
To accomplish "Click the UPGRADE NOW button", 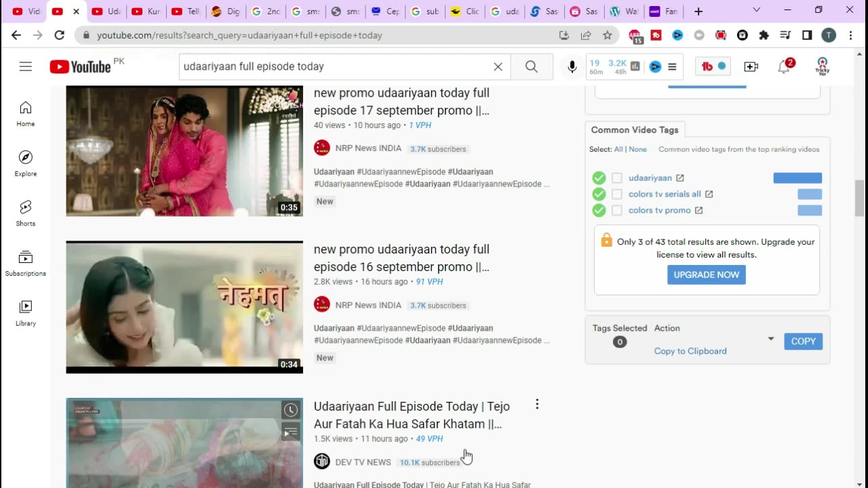I will coord(707,274).
